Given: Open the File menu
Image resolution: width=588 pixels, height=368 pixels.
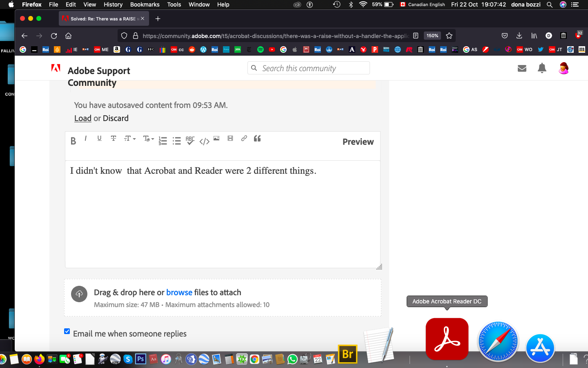Looking at the screenshot, I should pyautogui.click(x=53, y=4).
